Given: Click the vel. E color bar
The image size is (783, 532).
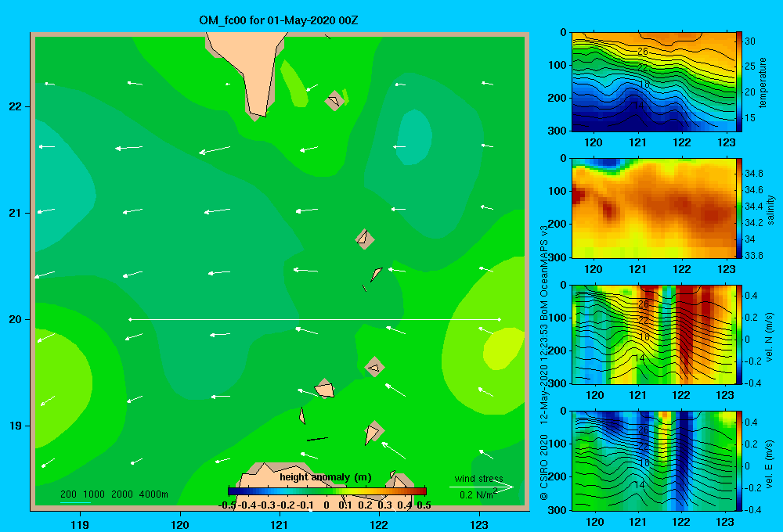Looking at the screenshot, I should (x=739, y=461).
